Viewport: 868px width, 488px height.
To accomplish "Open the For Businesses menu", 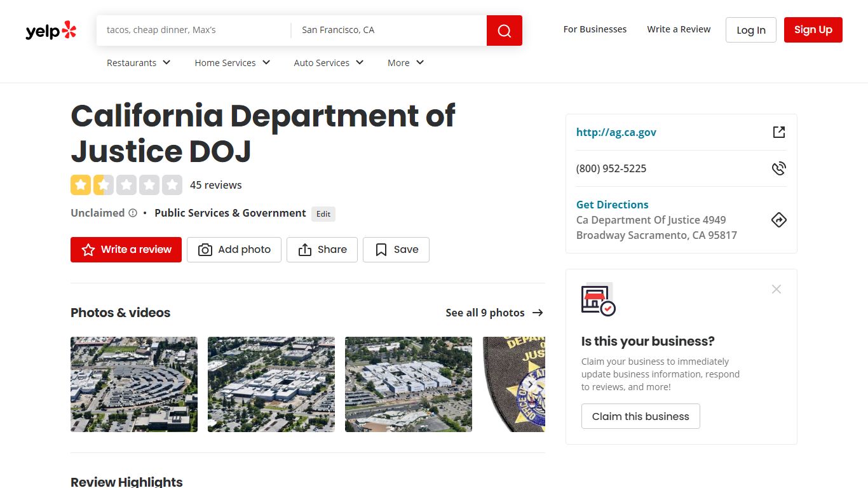I will coord(595,29).
